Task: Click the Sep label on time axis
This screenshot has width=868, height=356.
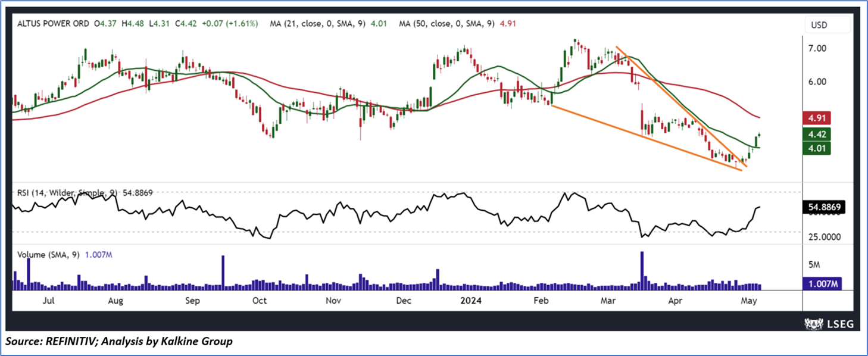Action: pyautogui.click(x=192, y=301)
